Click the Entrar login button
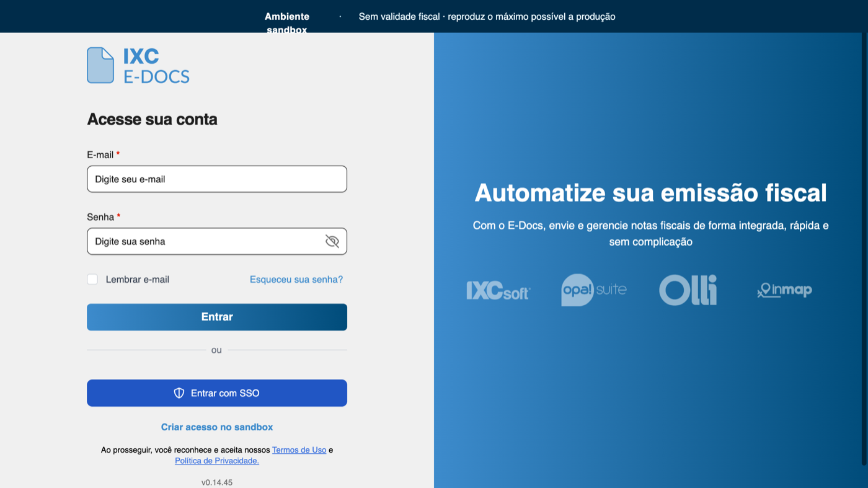The width and height of the screenshot is (868, 488). tap(217, 317)
